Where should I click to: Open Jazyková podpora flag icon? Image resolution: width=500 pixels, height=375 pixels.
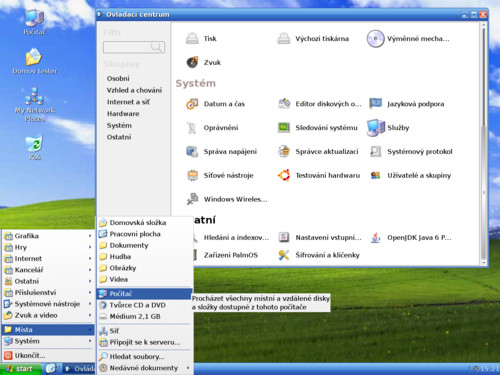point(375,104)
